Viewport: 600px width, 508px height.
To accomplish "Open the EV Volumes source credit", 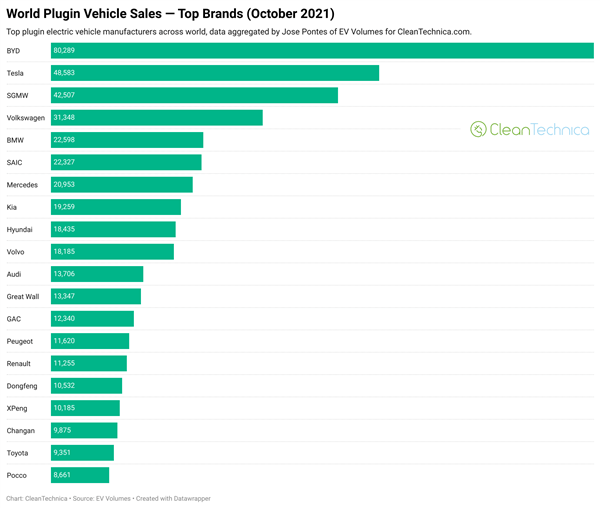I will pyautogui.click(x=101, y=498).
